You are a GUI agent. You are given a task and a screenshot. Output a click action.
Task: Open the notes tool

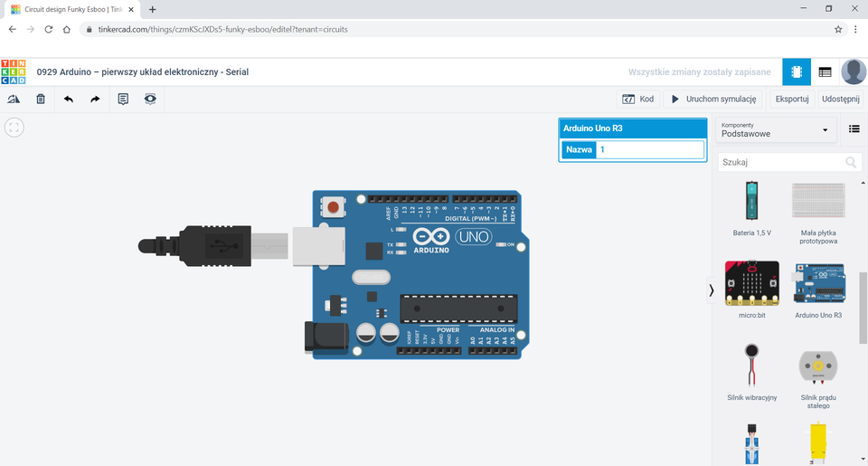coord(123,100)
